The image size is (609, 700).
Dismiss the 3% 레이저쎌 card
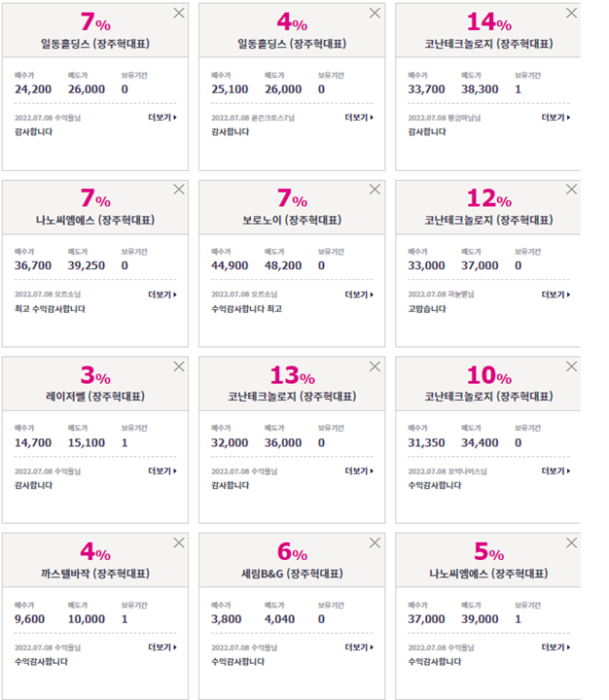(179, 367)
